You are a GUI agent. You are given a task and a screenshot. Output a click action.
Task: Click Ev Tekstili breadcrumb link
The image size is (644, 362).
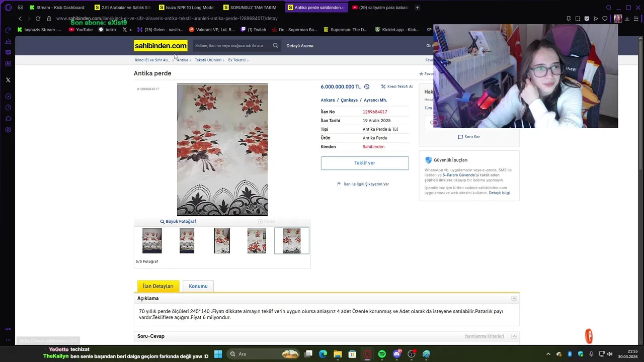236,60
